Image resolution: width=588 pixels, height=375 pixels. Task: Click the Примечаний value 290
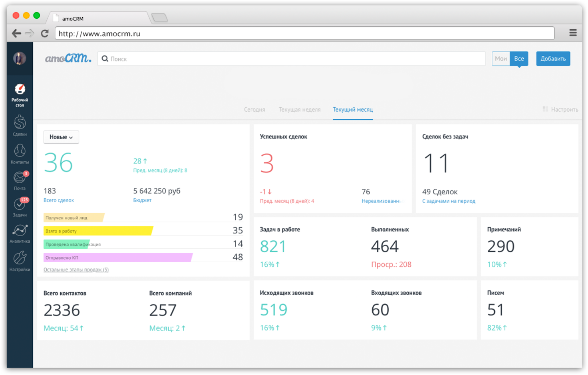point(501,246)
